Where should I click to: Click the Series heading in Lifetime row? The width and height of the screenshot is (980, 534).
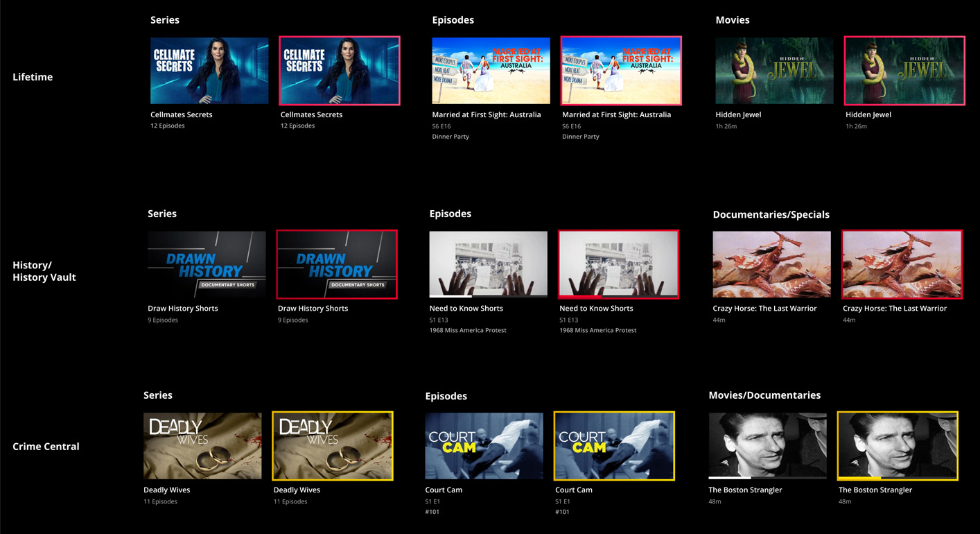coord(165,20)
